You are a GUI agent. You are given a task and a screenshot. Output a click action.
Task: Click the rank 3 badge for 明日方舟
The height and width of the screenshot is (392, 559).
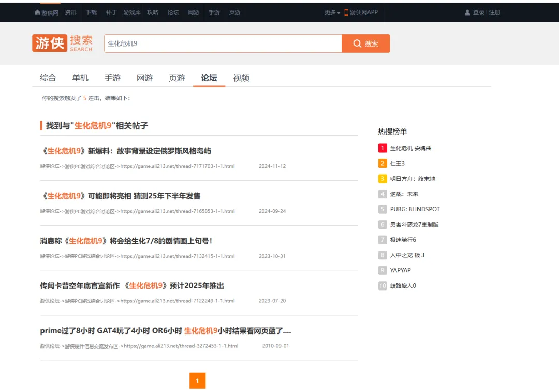pos(382,179)
